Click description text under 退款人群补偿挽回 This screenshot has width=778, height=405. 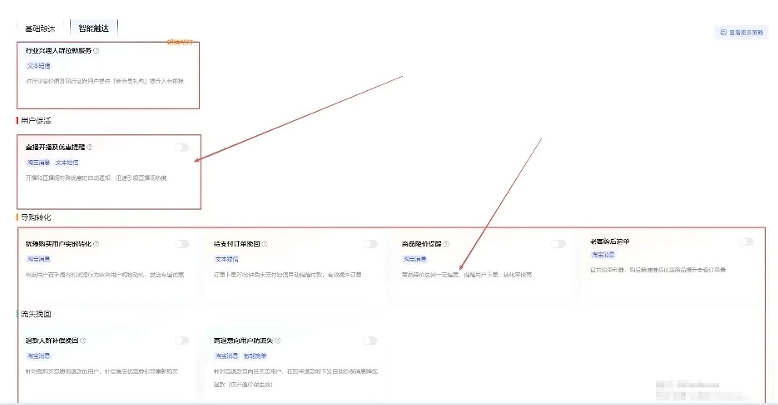102,371
